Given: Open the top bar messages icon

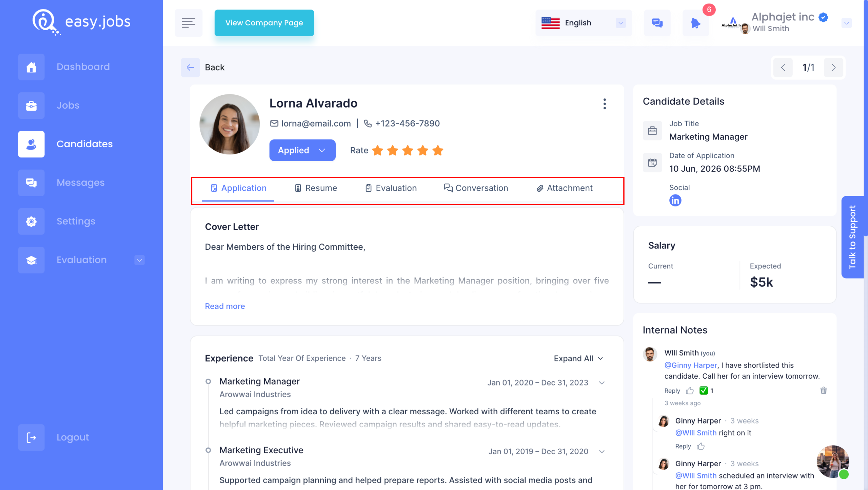Looking at the screenshot, I should point(657,23).
